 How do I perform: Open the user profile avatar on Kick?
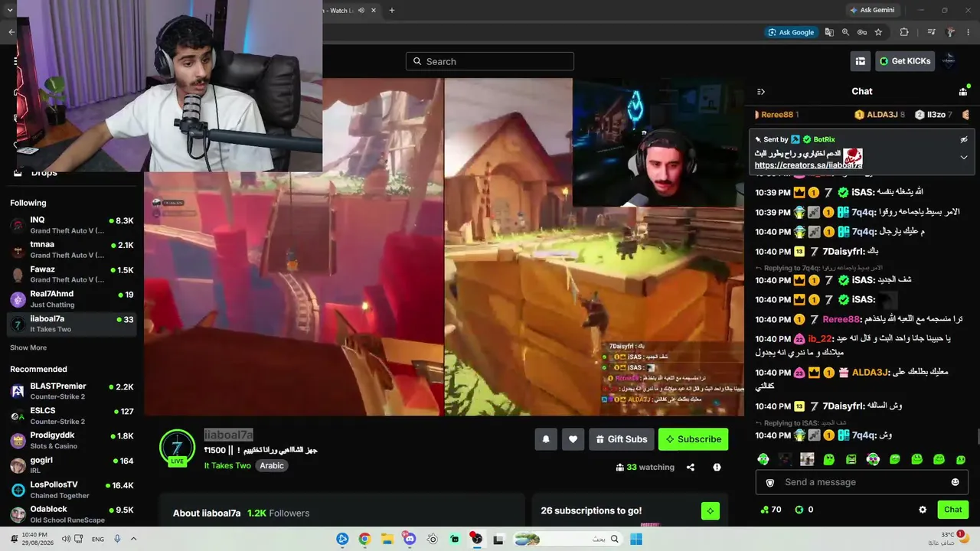[x=949, y=61]
